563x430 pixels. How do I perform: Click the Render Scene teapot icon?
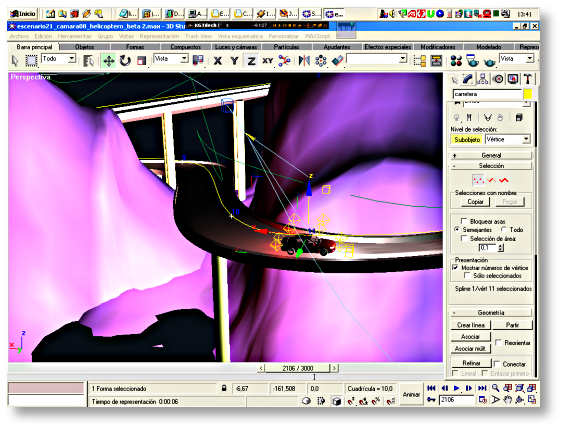click(x=473, y=60)
